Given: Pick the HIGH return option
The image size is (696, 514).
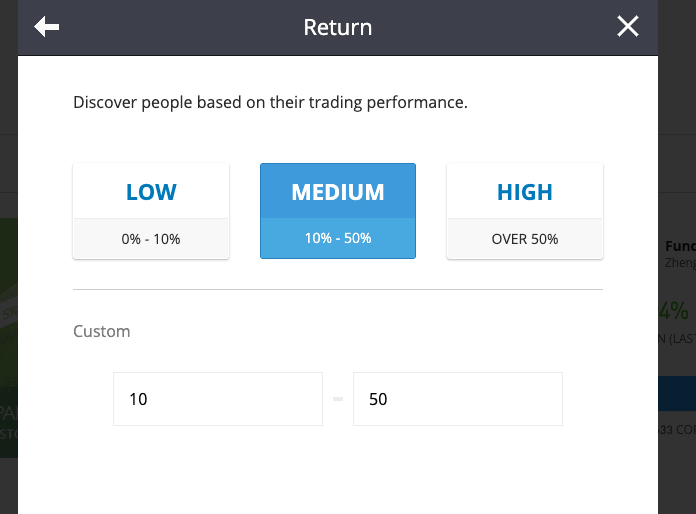Looking at the screenshot, I should 524,191.
